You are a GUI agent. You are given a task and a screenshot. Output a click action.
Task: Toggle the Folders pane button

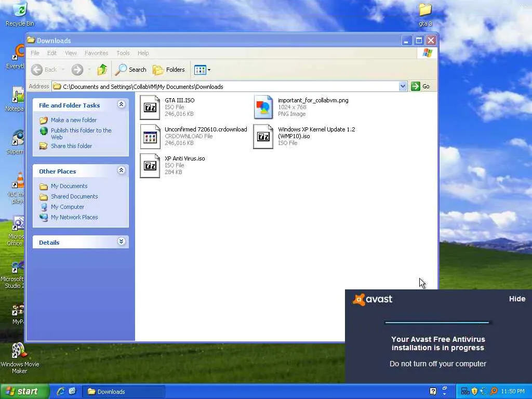pos(169,70)
